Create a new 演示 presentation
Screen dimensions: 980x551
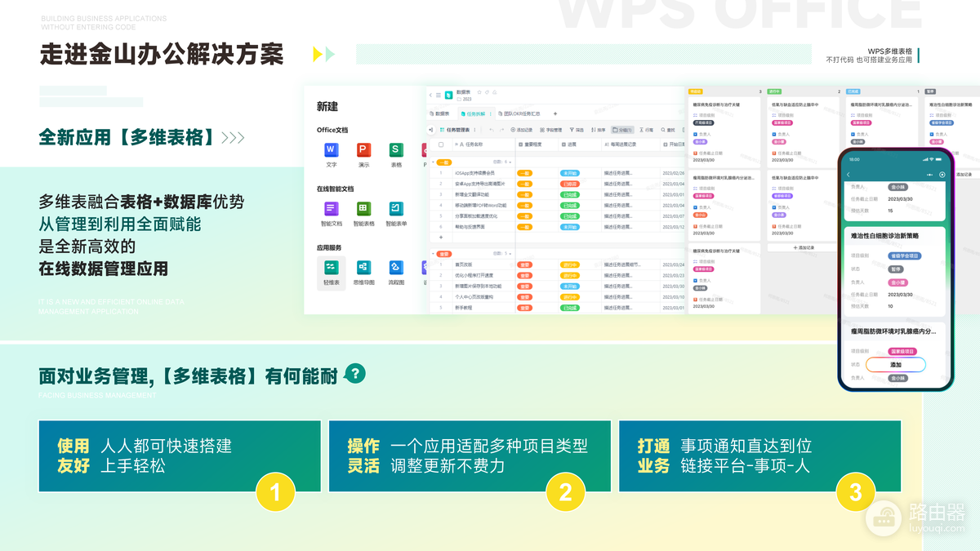(363, 149)
